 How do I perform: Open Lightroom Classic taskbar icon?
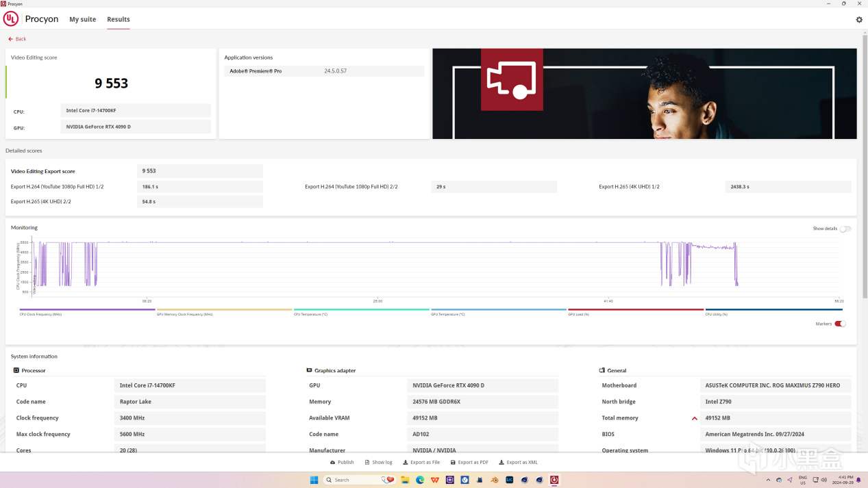point(510,480)
